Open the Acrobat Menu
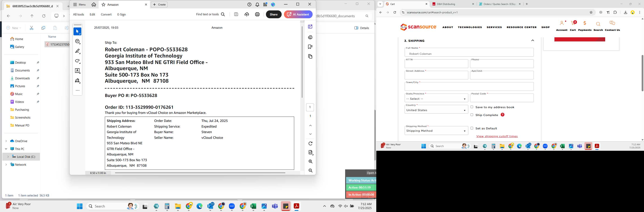This screenshot has width=644, height=212. point(79,5)
